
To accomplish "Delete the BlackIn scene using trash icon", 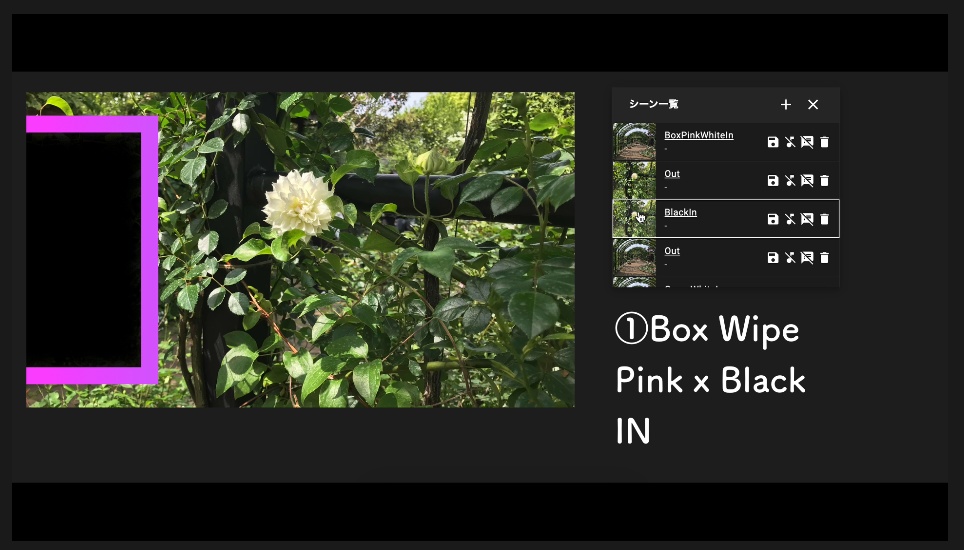I will point(824,219).
